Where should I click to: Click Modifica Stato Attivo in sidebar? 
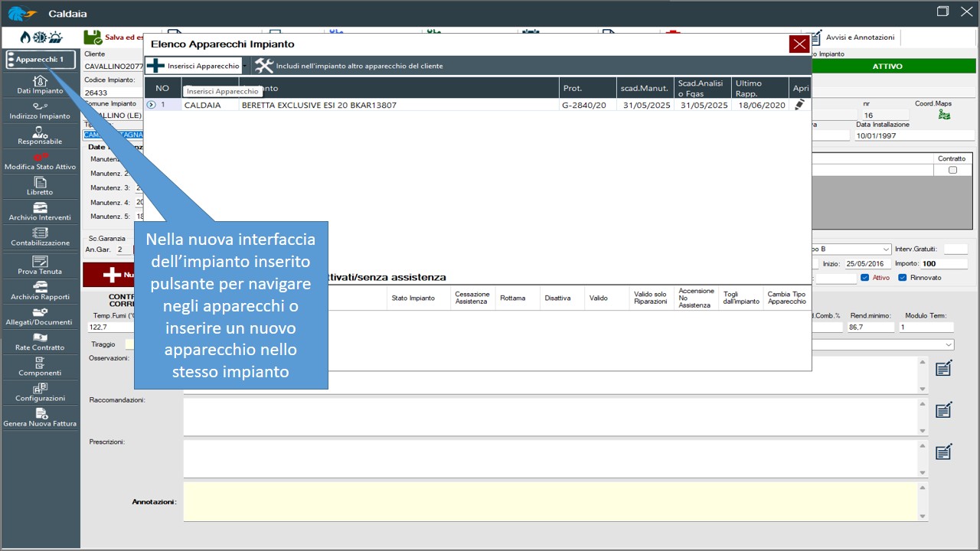(x=40, y=161)
